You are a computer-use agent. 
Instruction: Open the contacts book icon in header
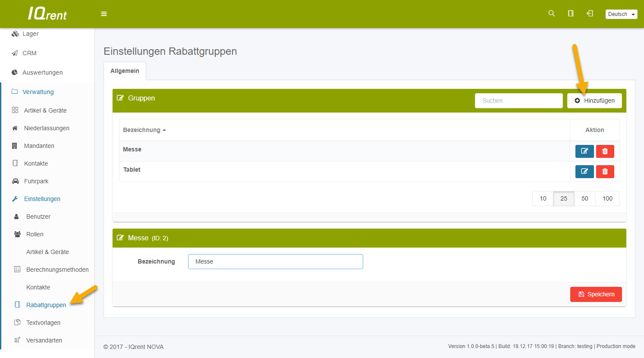tap(571, 13)
